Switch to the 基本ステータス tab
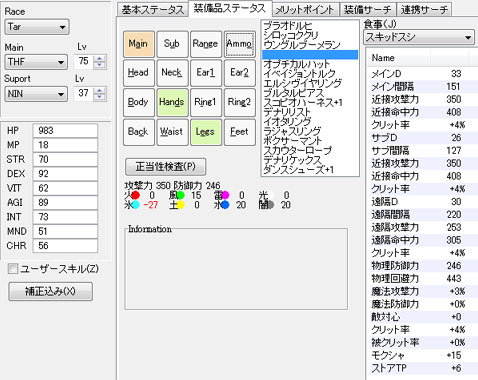 coord(153,10)
